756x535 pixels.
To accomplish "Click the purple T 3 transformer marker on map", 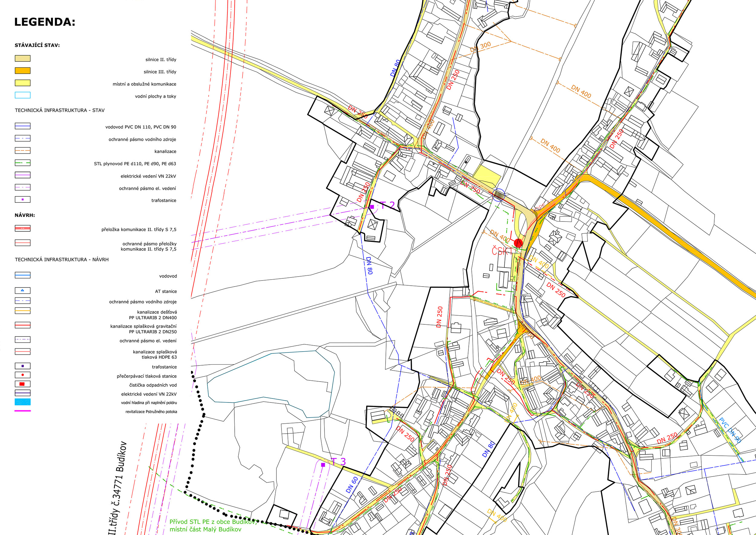I will click(x=323, y=465).
